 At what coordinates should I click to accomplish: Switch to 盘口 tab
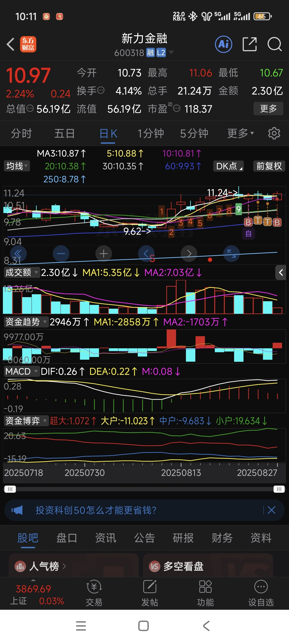point(67,538)
